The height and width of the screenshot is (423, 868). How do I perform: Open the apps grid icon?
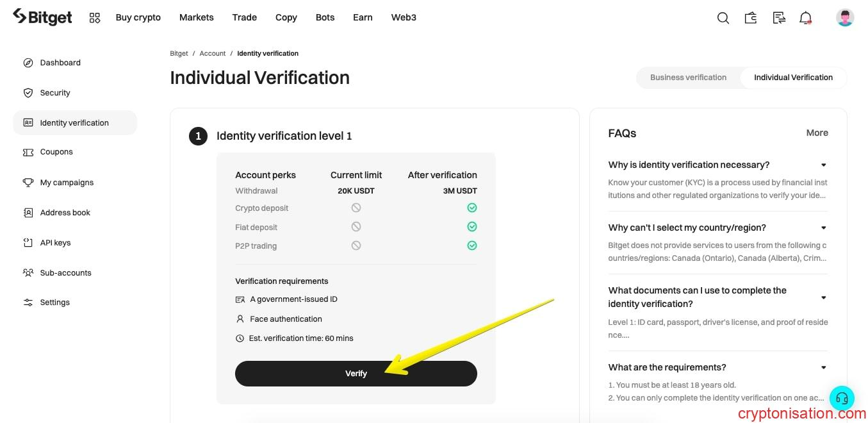[95, 18]
